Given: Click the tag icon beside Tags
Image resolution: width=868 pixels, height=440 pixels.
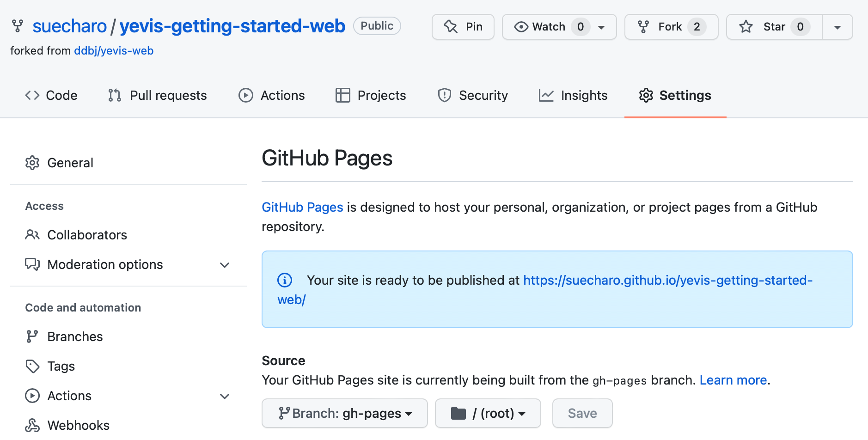Looking at the screenshot, I should (32, 367).
